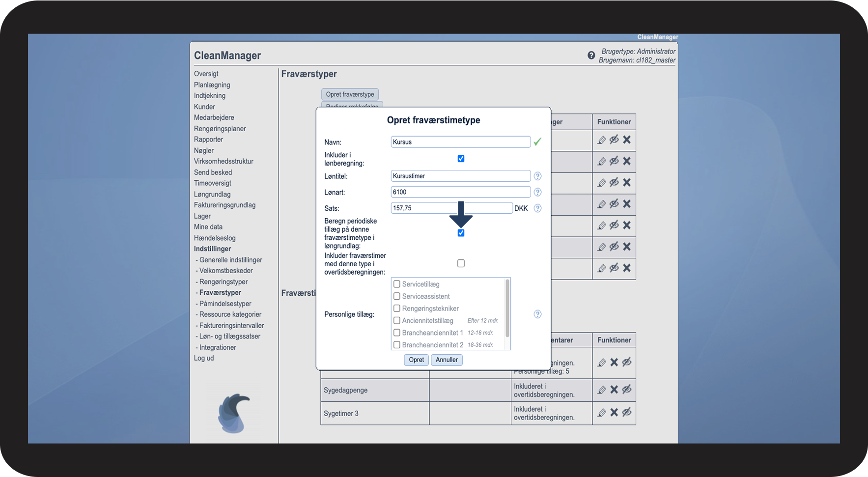Uncheck Inkluder i lønberegning checkbox

click(x=461, y=159)
